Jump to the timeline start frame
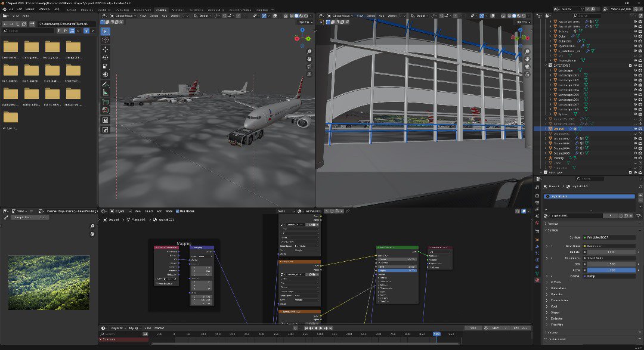The width and height of the screenshot is (644, 350). (x=306, y=328)
